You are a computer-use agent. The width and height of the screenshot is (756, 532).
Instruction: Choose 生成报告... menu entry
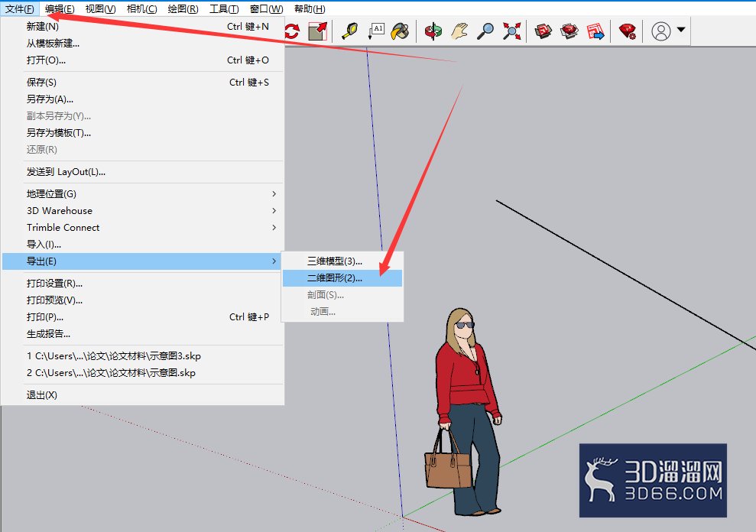(143, 334)
